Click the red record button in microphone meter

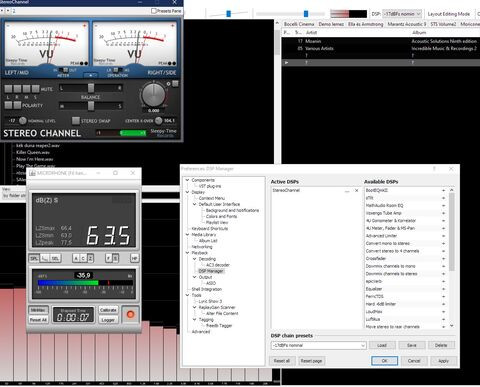coord(130,314)
